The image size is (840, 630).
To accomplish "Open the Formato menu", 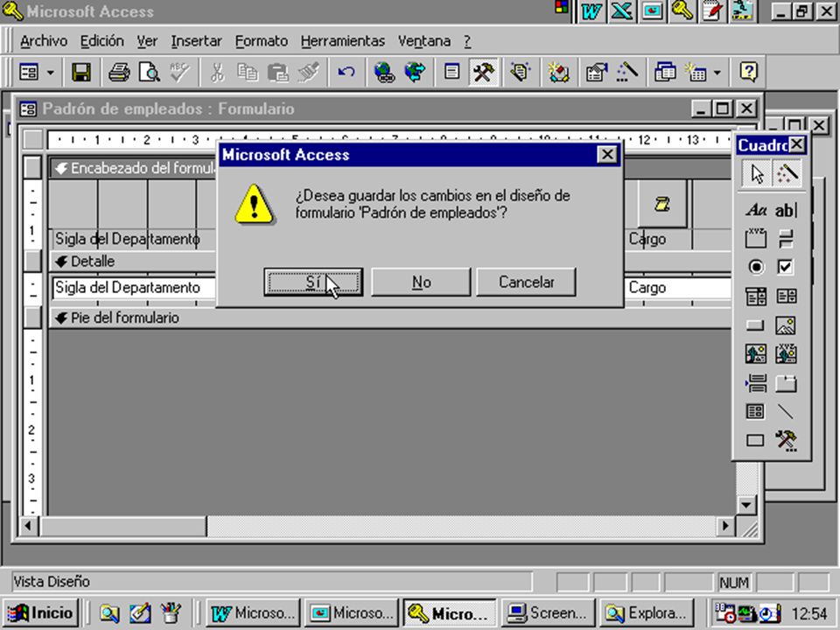I will [262, 41].
